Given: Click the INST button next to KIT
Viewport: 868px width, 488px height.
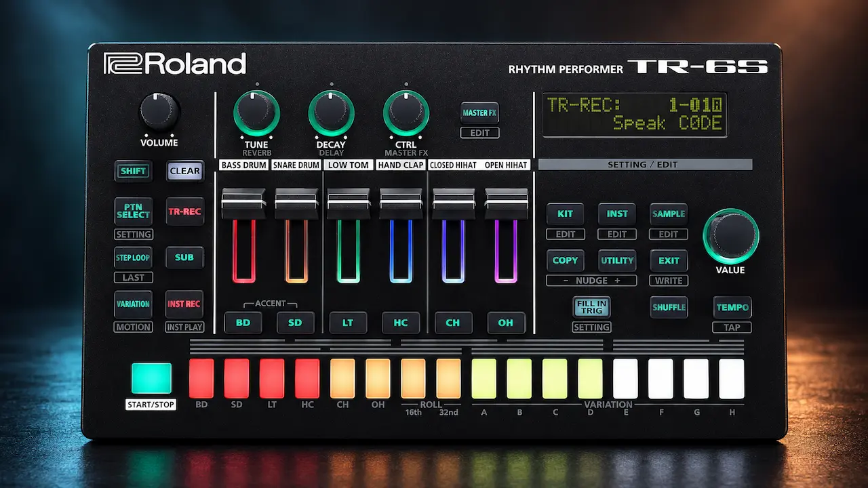Looking at the screenshot, I should [617, 213].
